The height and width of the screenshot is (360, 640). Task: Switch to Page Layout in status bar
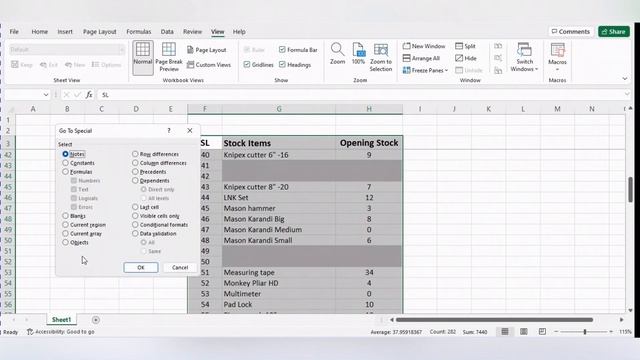524,331
